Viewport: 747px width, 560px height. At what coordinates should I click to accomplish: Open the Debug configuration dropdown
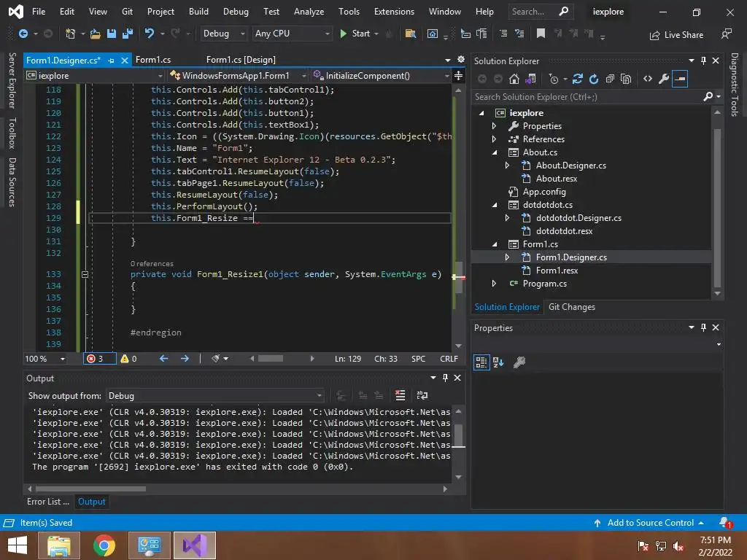click(224, 34)
